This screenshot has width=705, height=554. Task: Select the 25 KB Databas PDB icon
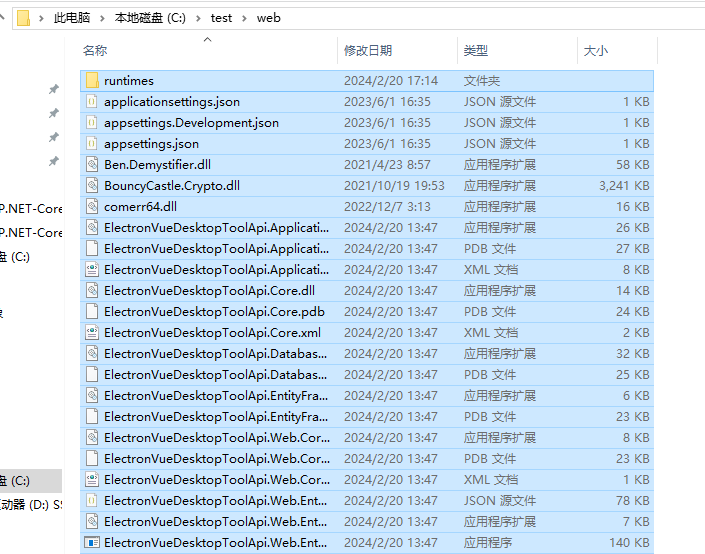tap(92, 375)
